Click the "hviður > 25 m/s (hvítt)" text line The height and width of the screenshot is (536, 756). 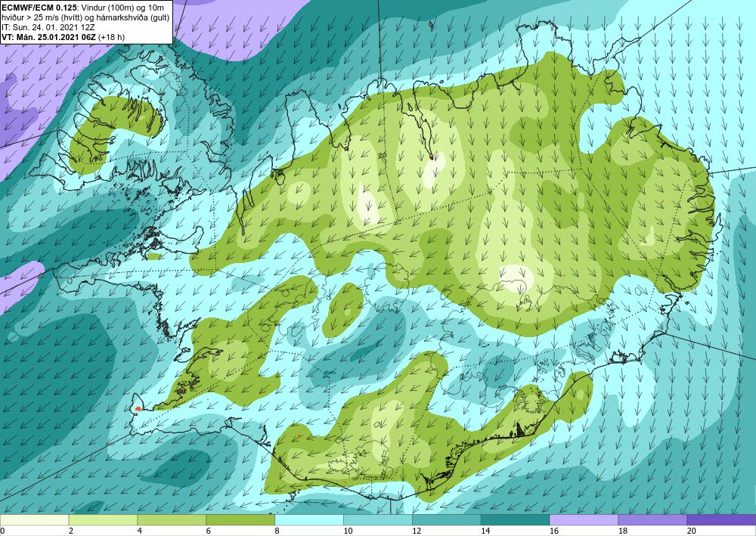point(42,17)
